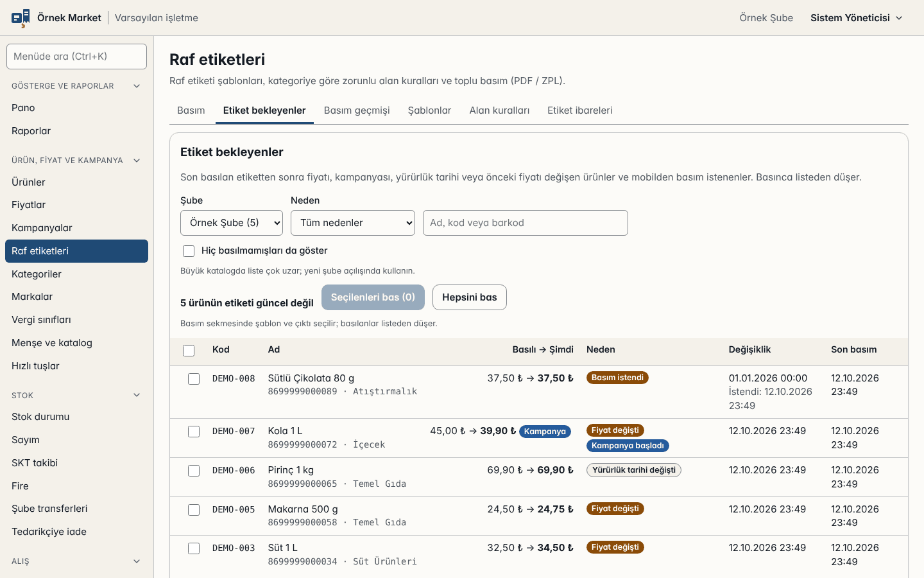Focus the Ad, kod veya barkod search field

tap(526, 223)
